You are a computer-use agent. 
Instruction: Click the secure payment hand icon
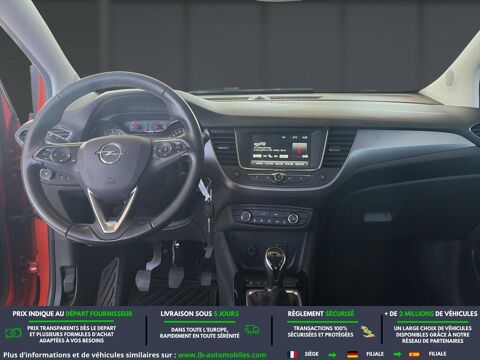[368, 332]
